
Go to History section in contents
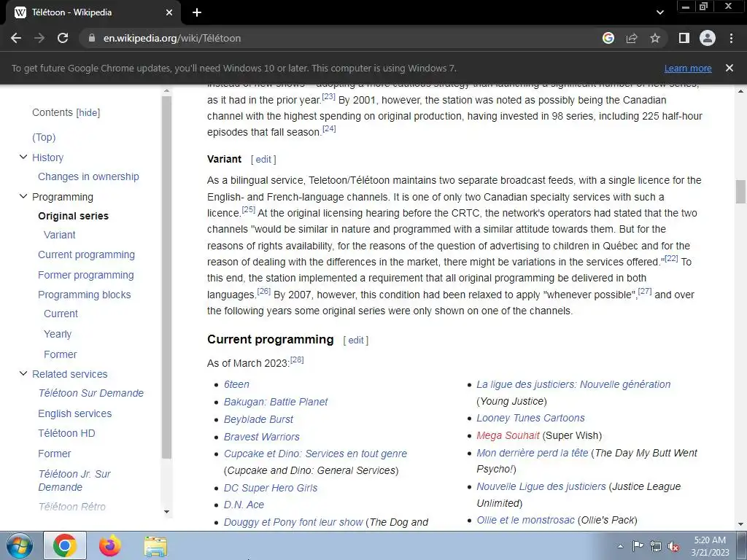[x=47, y=157]
